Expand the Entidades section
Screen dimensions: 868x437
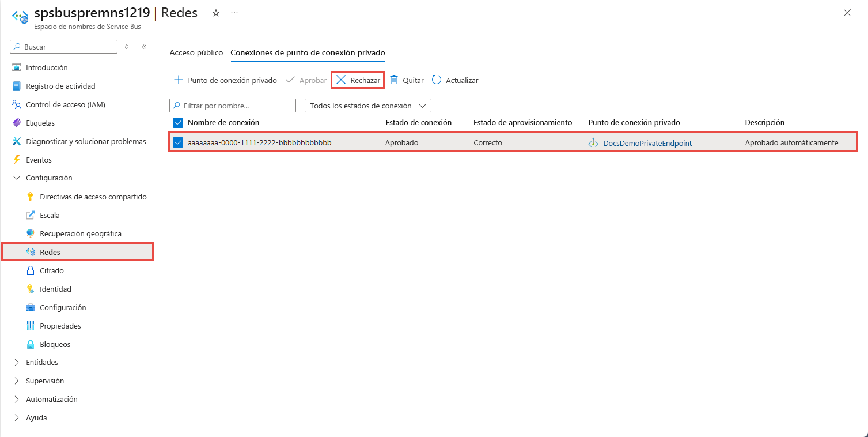point(17,362)
